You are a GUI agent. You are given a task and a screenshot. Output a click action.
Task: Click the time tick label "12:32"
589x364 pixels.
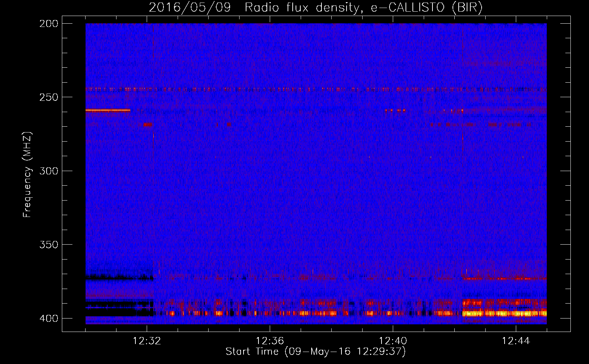point(147,341)
